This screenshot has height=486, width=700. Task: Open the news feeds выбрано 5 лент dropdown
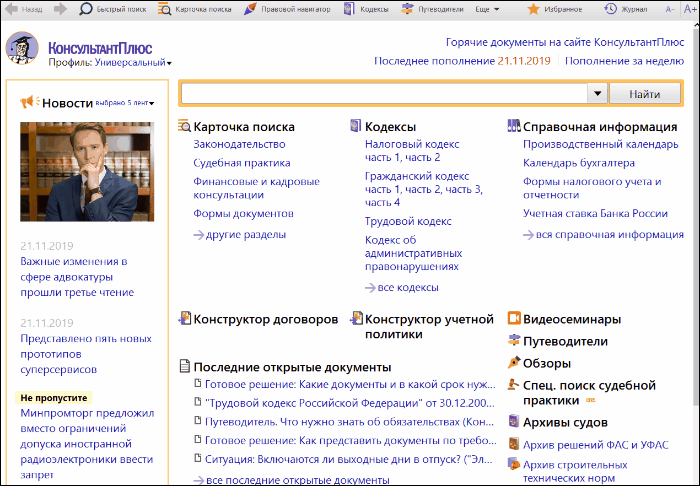pos(125,103)
